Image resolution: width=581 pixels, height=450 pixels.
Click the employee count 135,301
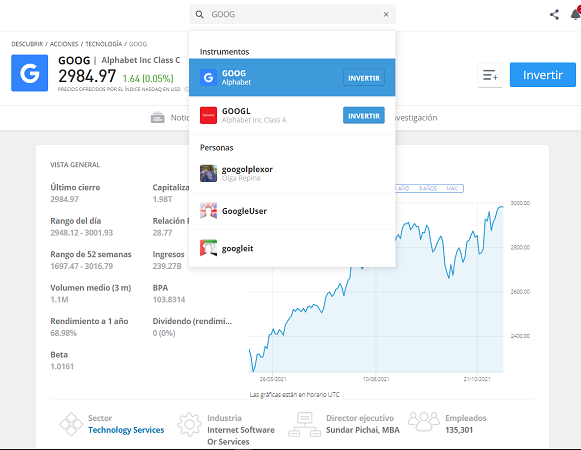[459, 430]
